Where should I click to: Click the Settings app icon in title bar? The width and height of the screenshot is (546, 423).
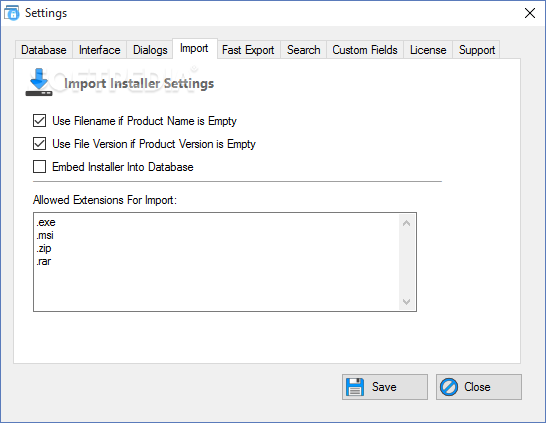[12, 13]
